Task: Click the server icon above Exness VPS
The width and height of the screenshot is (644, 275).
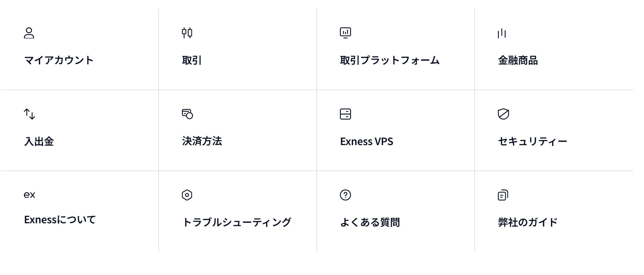Action: coord(345,114)
